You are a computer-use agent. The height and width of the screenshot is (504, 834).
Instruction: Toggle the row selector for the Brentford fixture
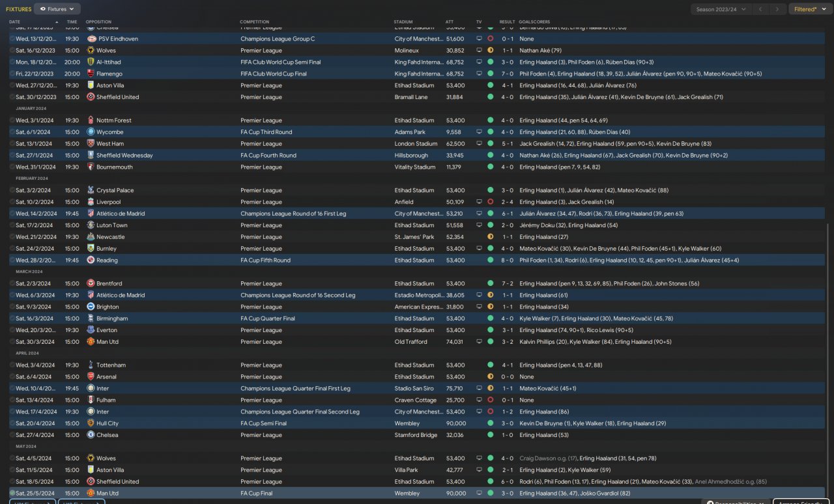click(x=12, y=284)
